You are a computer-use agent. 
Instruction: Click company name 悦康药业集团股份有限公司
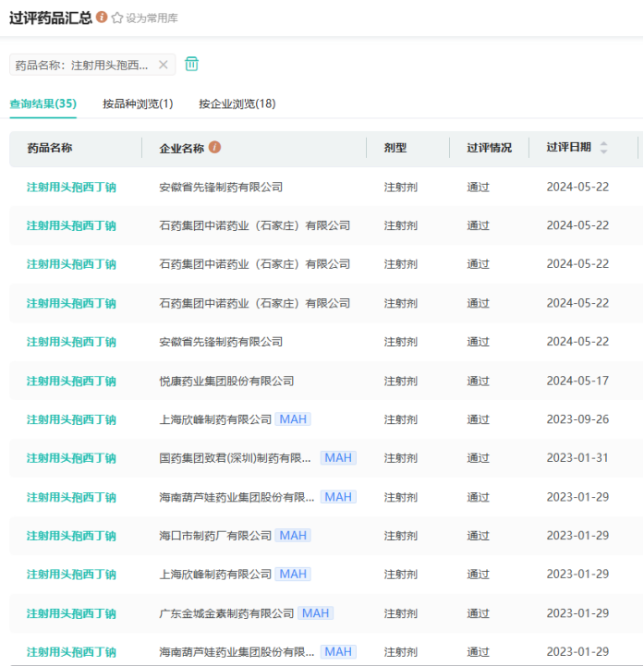click(x=226, y=381)
